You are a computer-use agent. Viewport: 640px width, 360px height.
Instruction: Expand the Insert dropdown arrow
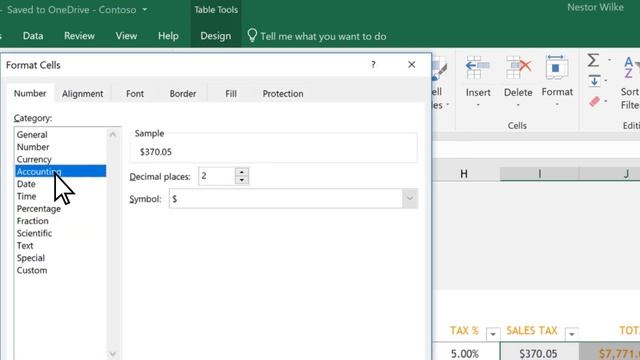[478, 105]
